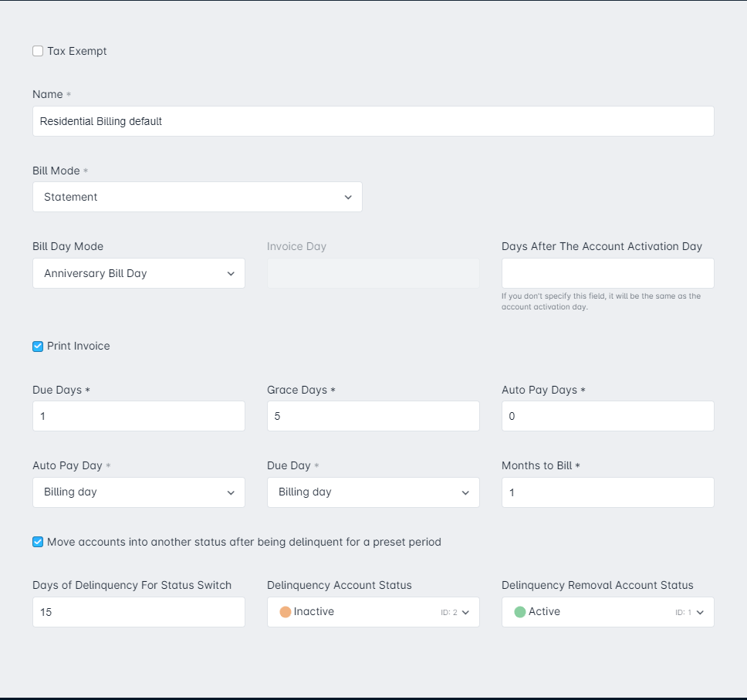Screen dimensions: 747x700
Task: Click the Name input field
Action: point(373,121)
